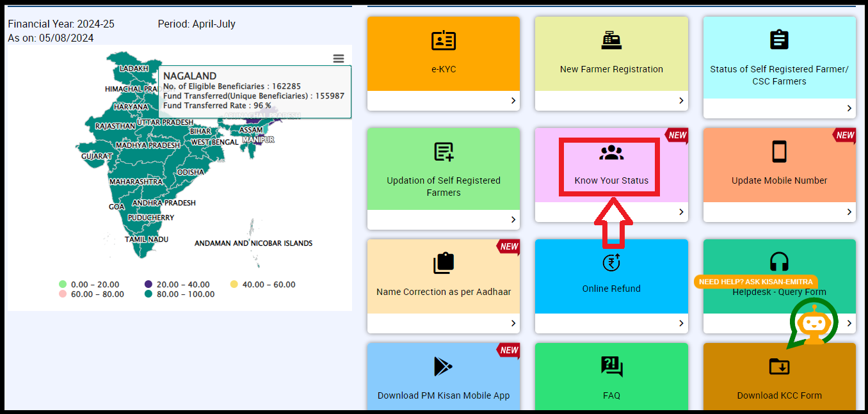Image resolution: width=868 pixels, height=414 pixels.
Task: Toggle the 60.00 – 80.00 legend swatch
Action: 63,294
